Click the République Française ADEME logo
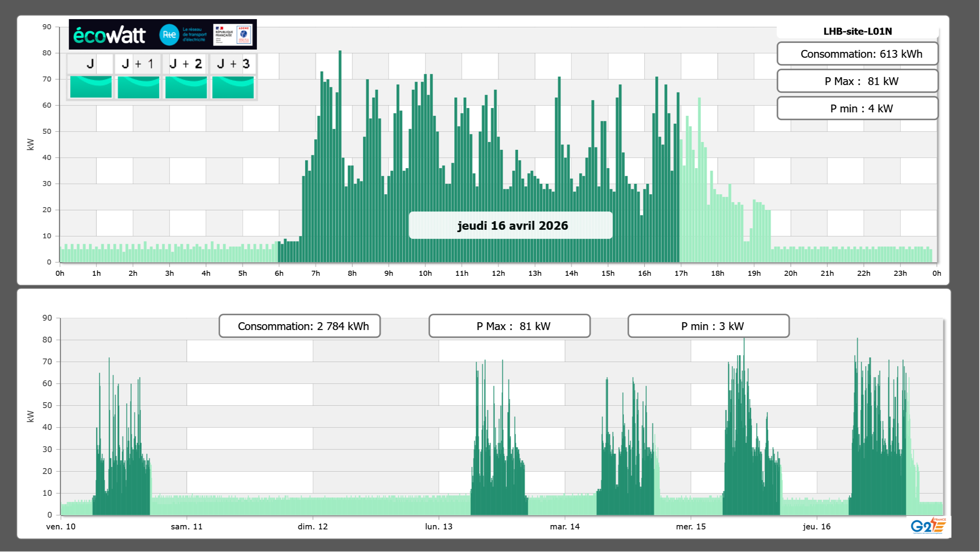 [x=233, y=35]
